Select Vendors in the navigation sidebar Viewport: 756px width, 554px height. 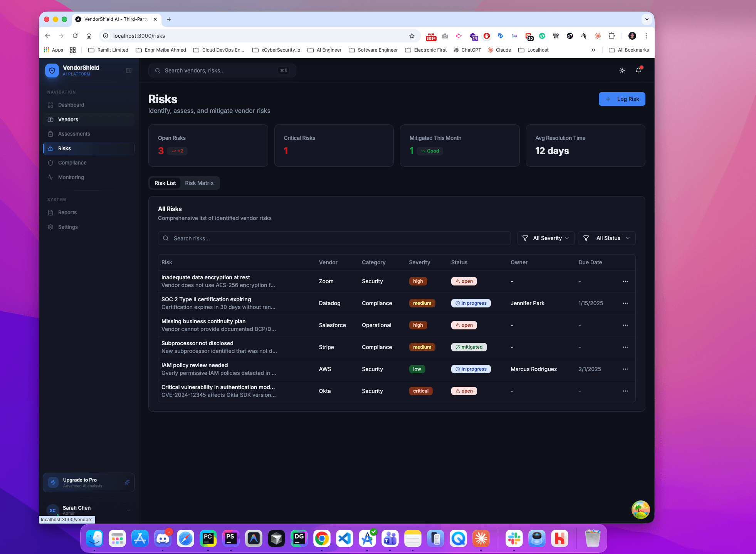pos(68,119)
